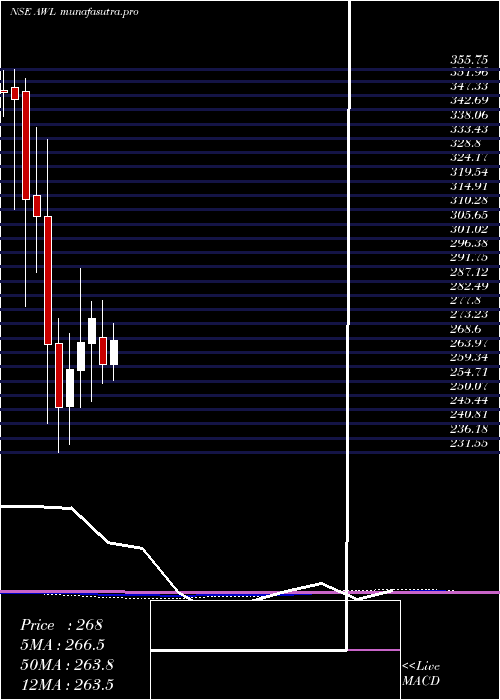Select the 314.91 price axis label
The height and width of the screenshot is (700, 500).
469,186
